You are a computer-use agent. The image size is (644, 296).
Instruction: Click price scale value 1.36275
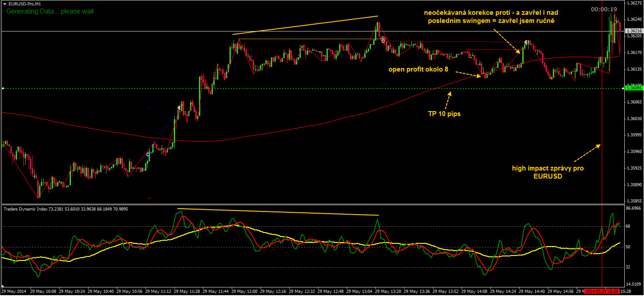(x=635, y=3)
